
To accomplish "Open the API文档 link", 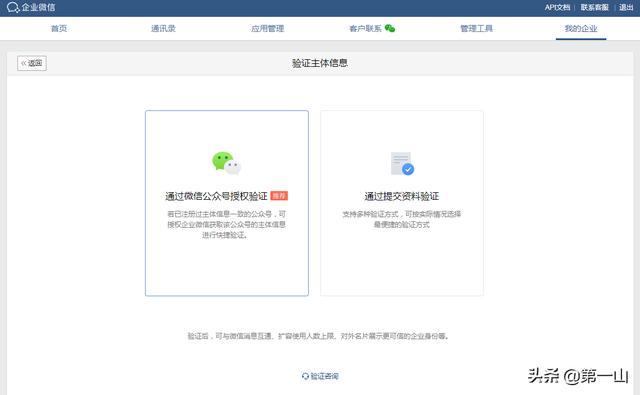I will click(557, 7).
